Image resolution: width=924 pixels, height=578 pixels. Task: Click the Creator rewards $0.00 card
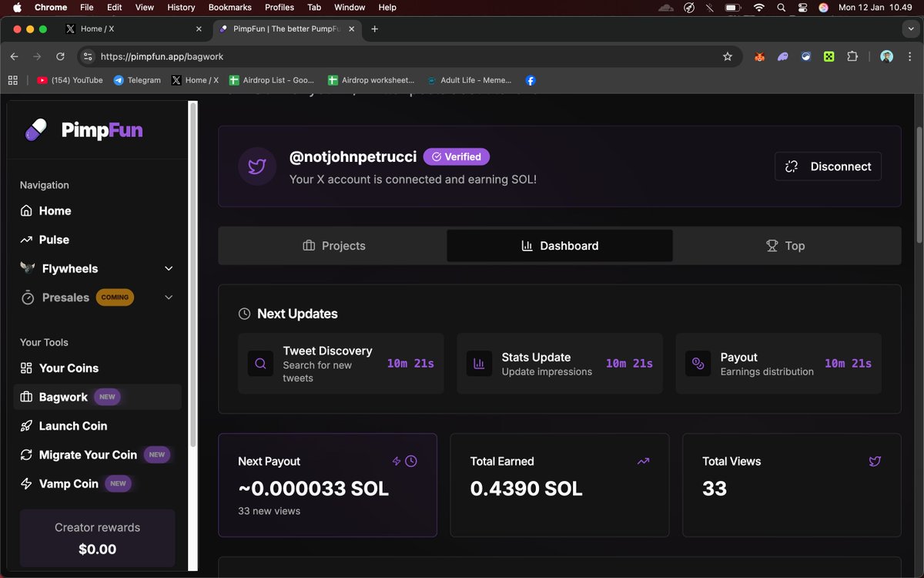click(x=98, y=539)
